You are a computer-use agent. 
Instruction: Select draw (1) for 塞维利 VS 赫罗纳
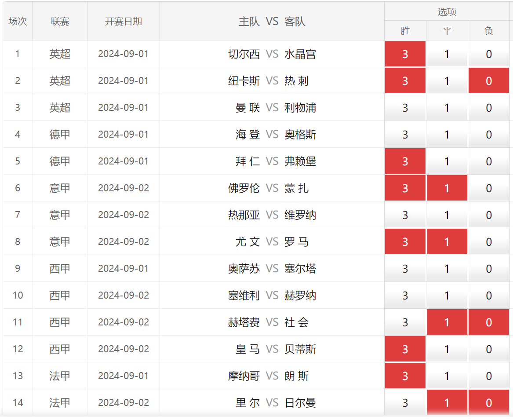click(447, 295)
